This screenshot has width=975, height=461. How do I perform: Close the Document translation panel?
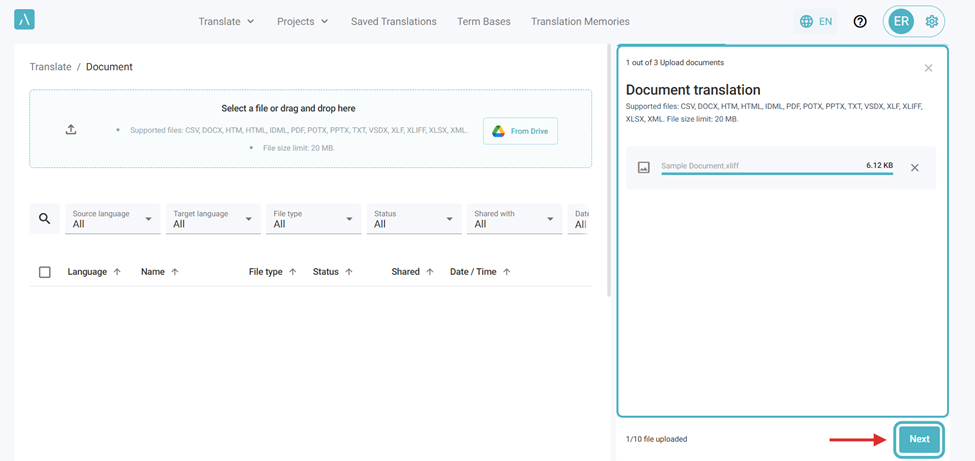[928, 68]
